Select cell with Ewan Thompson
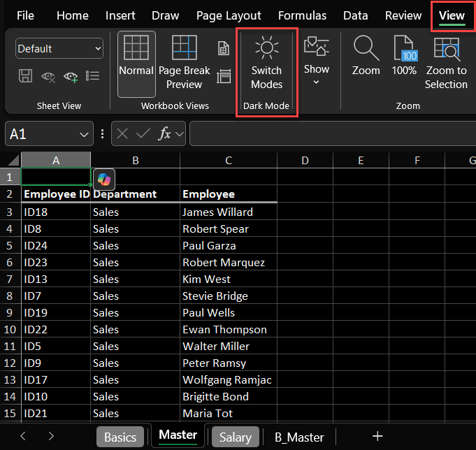Image resolution: width=476 pixels, height=450 pixels. coord(229,329)
